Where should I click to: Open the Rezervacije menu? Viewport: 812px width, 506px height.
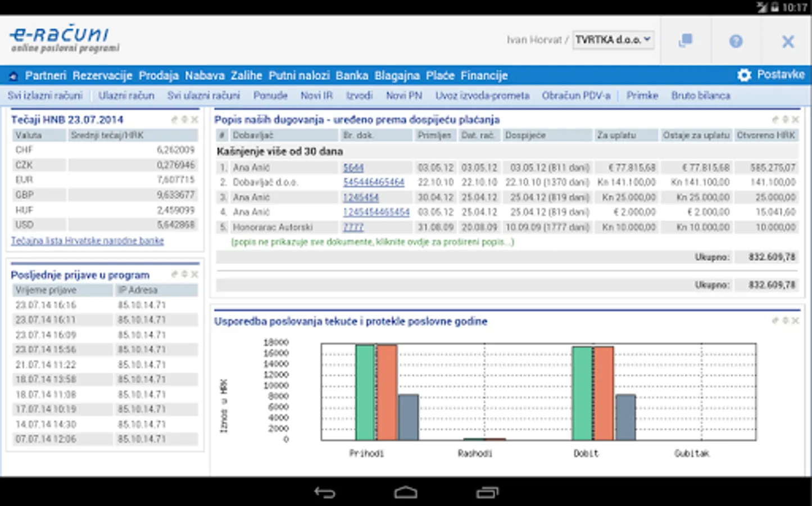[102, 75]
